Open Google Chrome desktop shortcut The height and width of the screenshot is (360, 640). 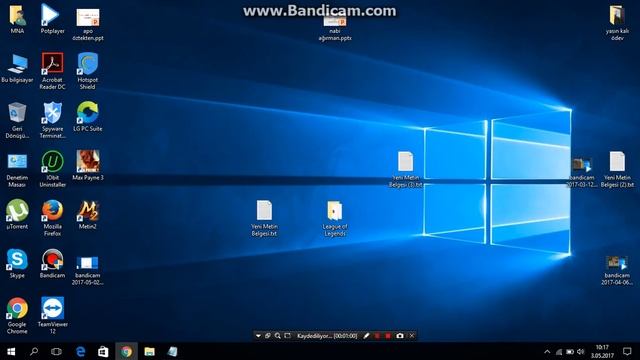click(x=17, y=316)
